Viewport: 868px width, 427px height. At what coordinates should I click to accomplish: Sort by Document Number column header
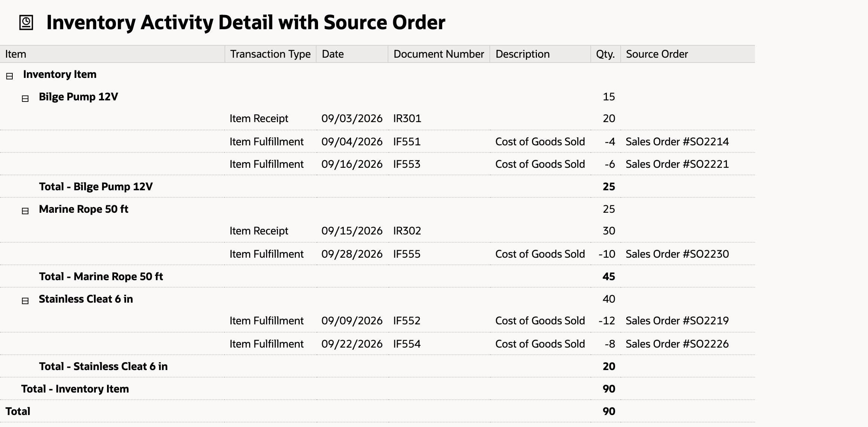coord(439,54)
